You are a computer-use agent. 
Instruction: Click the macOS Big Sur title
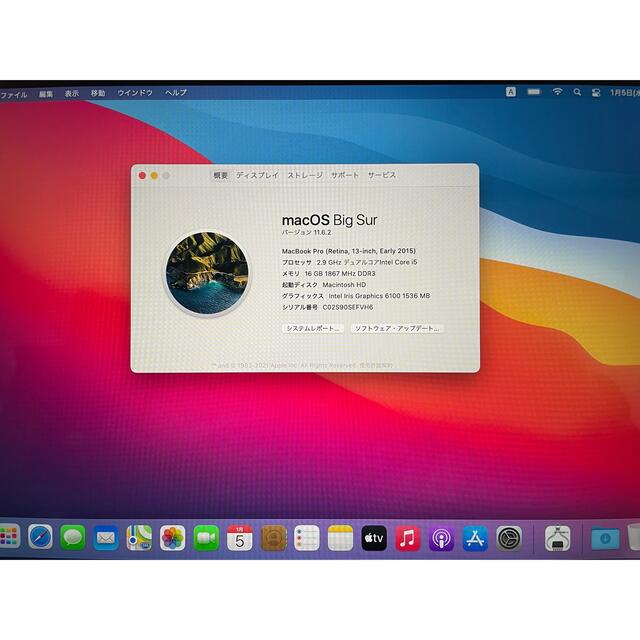click(x=329, y=220)
